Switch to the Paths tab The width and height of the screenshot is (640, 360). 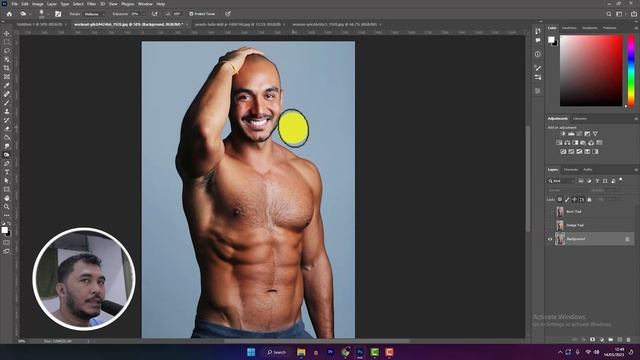(587, 170)
